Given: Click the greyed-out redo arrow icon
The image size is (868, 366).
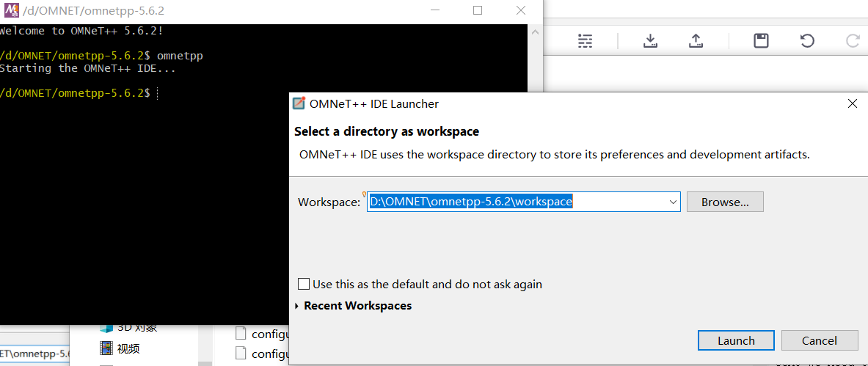Looking at the screenshot, I should [x=853, y=41].
